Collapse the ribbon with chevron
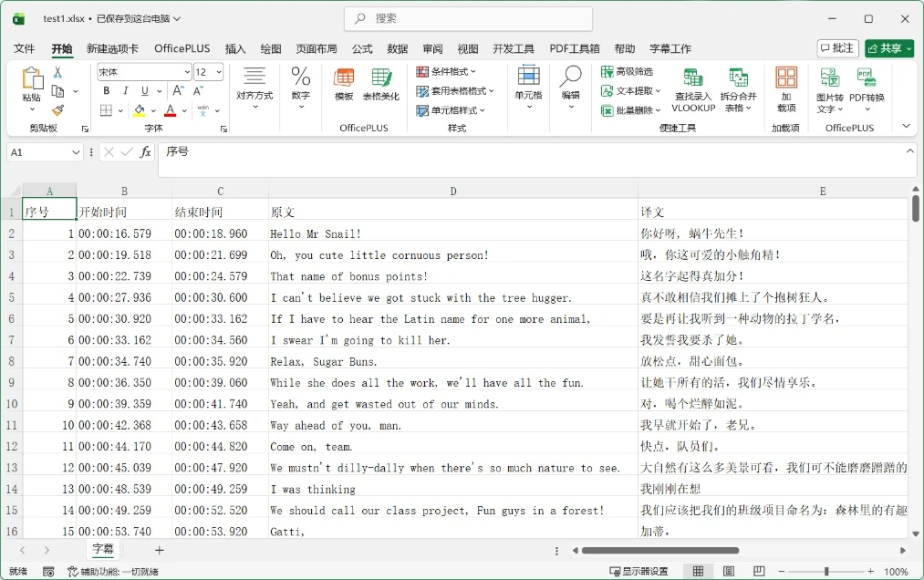Screen dimensions: 924x580 [907, 126]
